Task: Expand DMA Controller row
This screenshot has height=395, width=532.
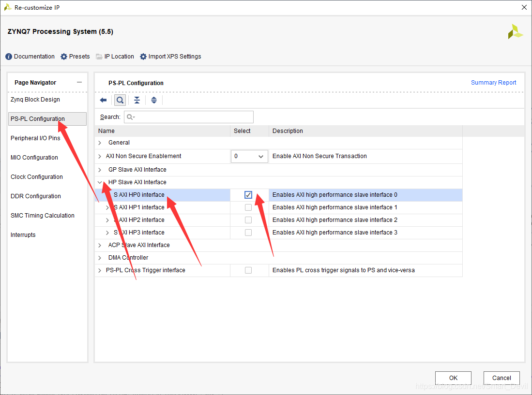Action: pyautogui.click(x=100, y=258)
